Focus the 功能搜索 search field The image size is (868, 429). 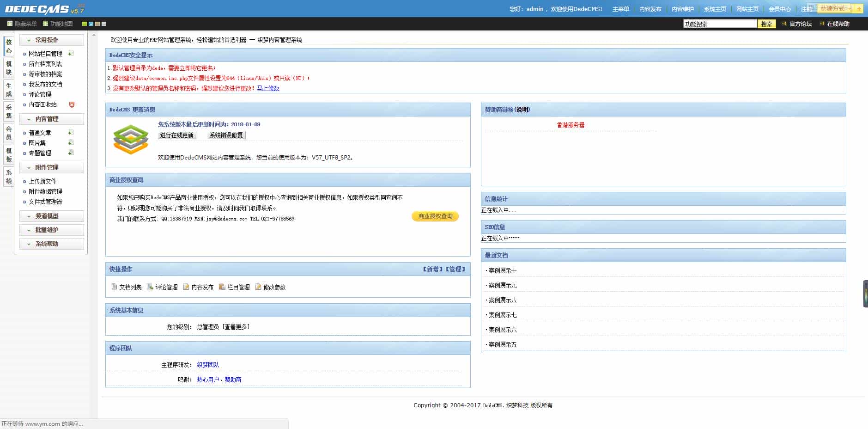[x=719, y=24]
